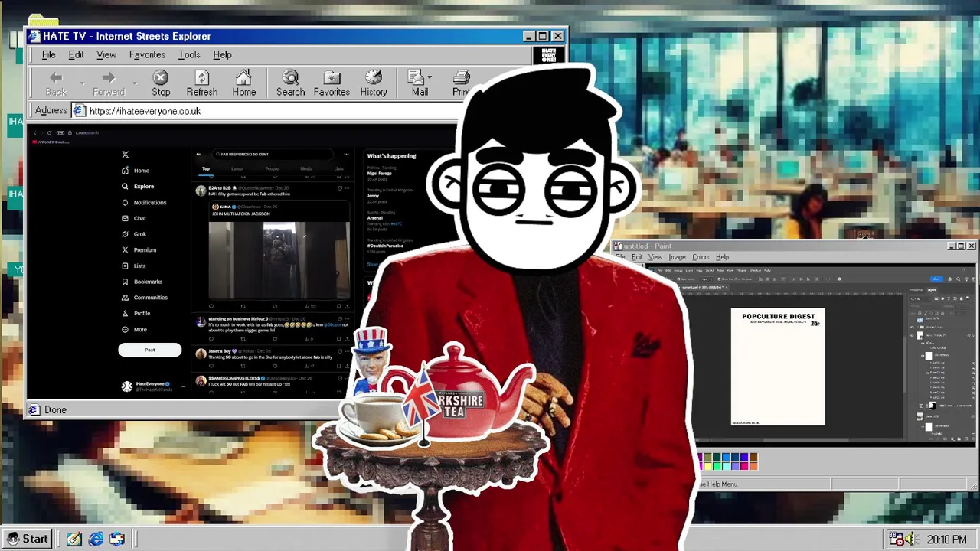Open the File menu in Internet Streets Explorer
Image resolution: width=980 pixels, height=551 pixels.
48,55
